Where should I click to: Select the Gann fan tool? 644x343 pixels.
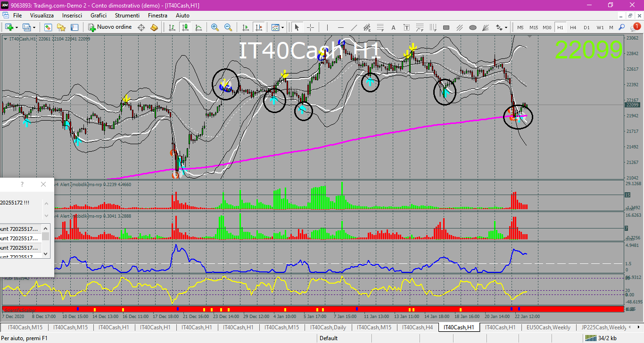click(486, 27)
